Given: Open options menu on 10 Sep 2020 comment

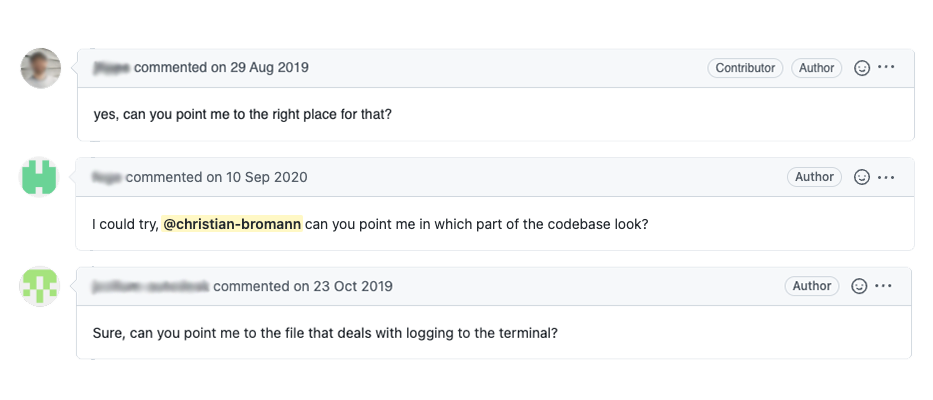Looking at the screenshot, I should click(886, 177).
